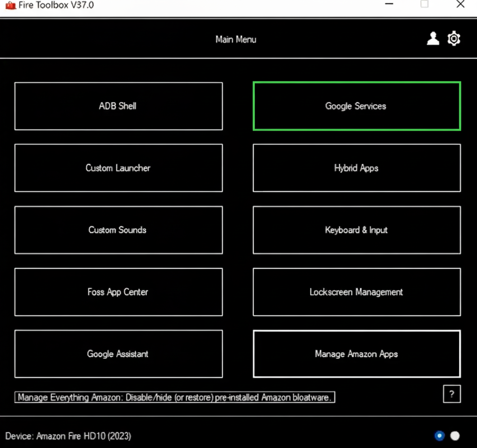477x448 pixels.
Task: Launch Foss App Center
Action: [118, 292]
